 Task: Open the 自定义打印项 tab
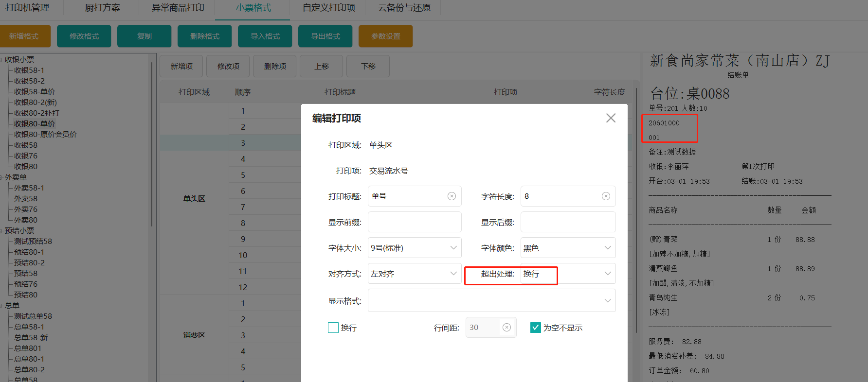tap(329, 8)
